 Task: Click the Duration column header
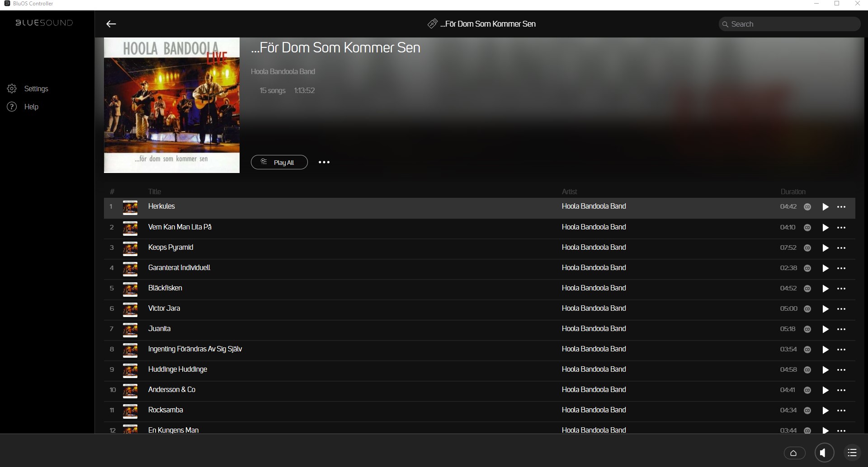click(x=793, y=191)
